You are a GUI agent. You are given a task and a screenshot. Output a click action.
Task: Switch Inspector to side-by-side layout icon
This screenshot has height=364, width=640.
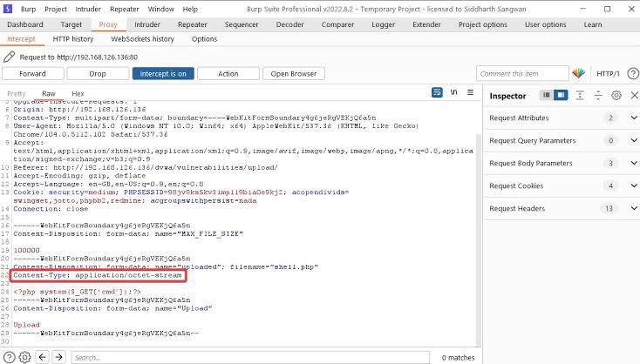point(561,95)
